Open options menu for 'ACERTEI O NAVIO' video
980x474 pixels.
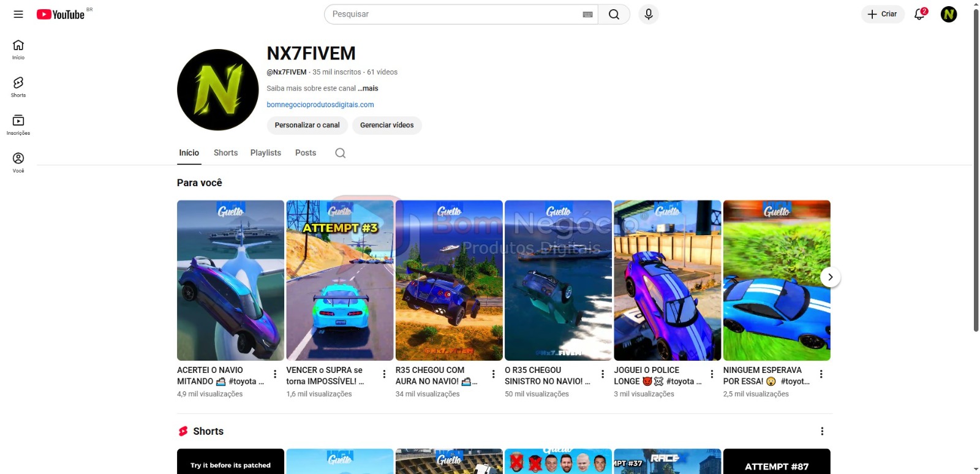275,374
